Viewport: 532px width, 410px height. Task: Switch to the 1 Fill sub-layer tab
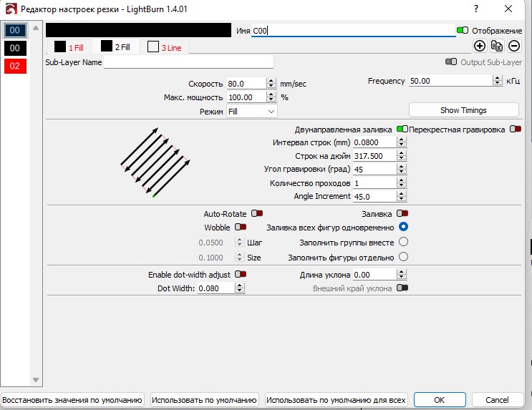pos(69,47)
